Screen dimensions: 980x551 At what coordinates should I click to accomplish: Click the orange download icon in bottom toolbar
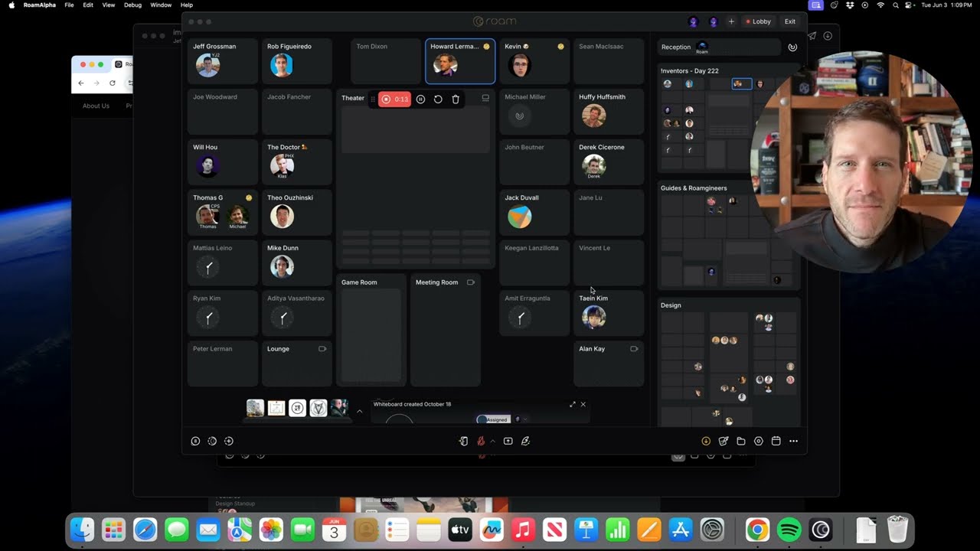point(706,441)
